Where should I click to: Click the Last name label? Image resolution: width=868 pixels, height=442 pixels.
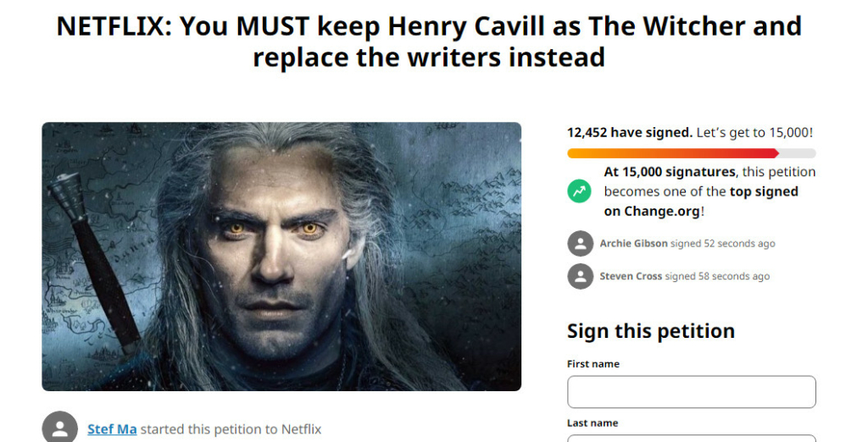[592, 423]
